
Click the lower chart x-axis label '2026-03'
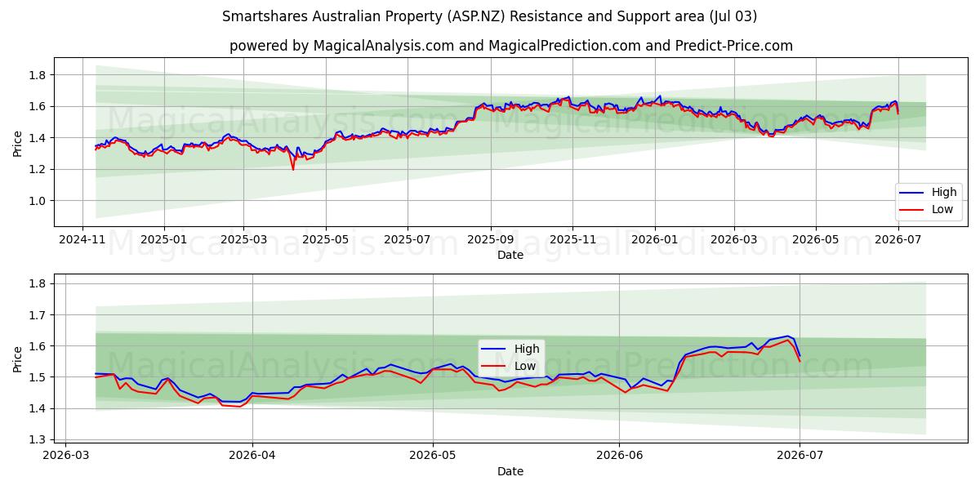click(x=66, y=457)
